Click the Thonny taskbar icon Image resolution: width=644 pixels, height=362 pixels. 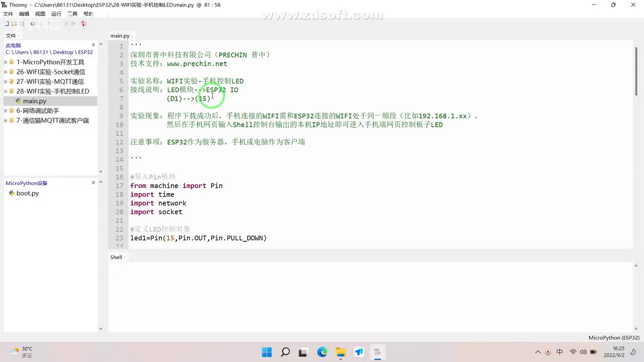377,352
